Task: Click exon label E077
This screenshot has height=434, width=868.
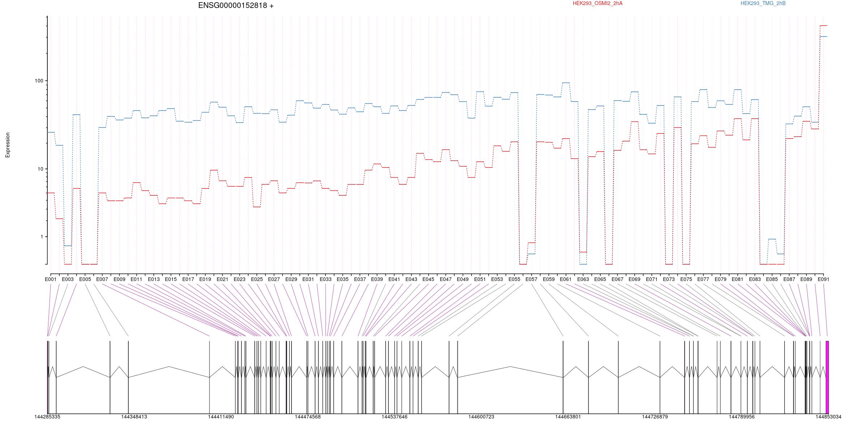Action: (x=703, y=279)
